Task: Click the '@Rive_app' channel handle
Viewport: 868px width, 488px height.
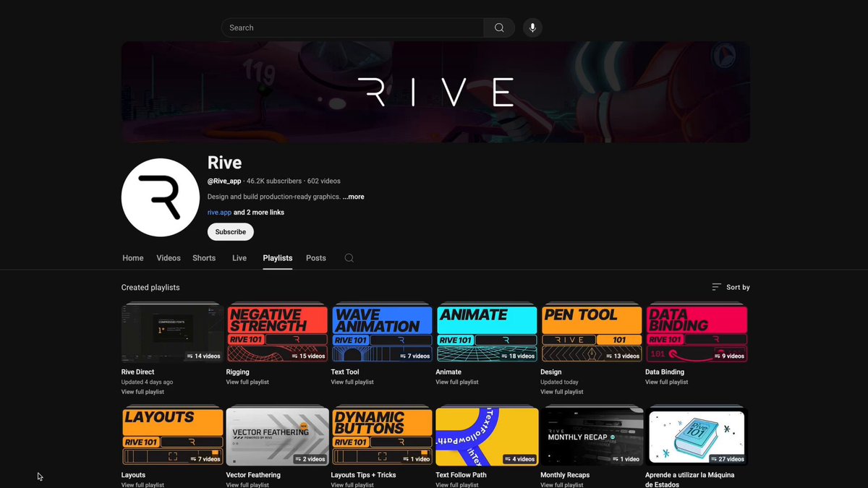Action: [x=224, y=181]
